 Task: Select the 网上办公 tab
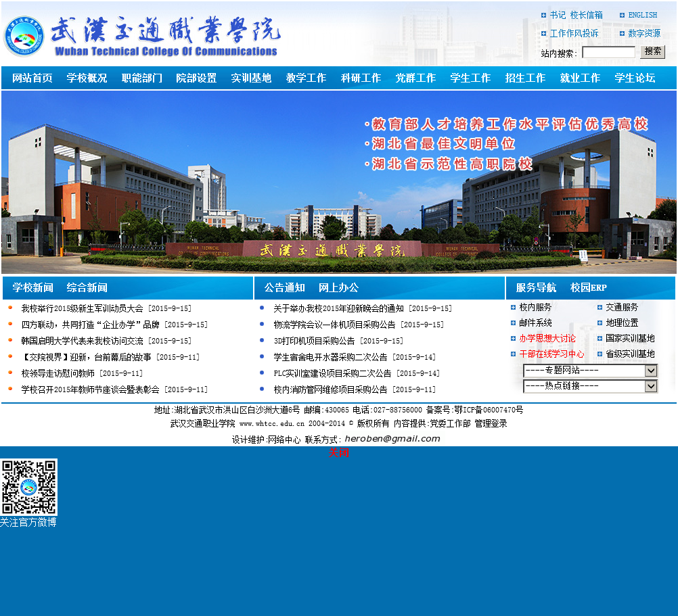[338, 287]
